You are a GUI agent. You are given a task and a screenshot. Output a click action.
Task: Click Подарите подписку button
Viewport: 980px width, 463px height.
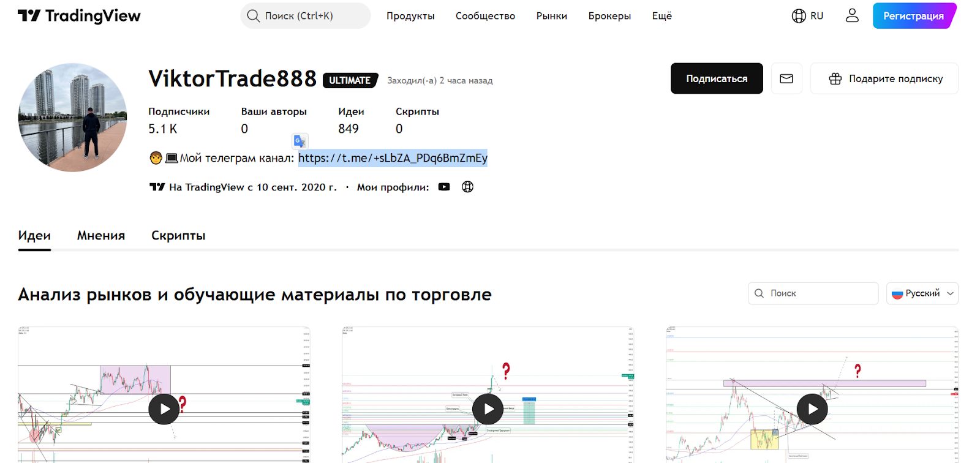coord(884,78)
